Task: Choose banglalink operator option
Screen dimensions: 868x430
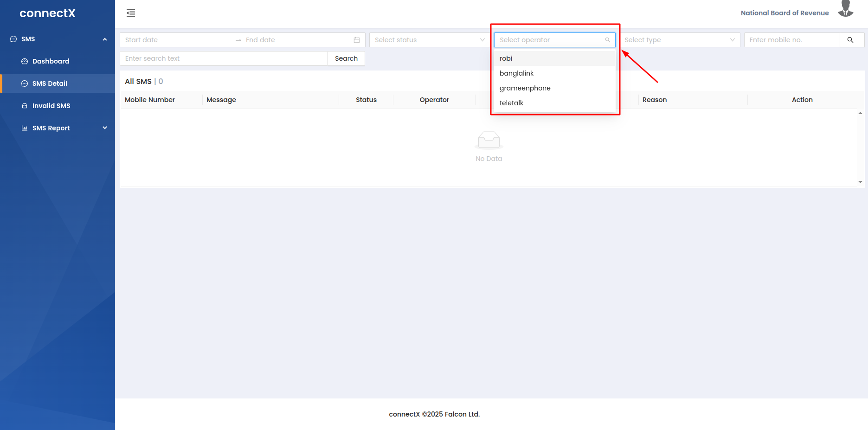Action: [x=516, y=73]
